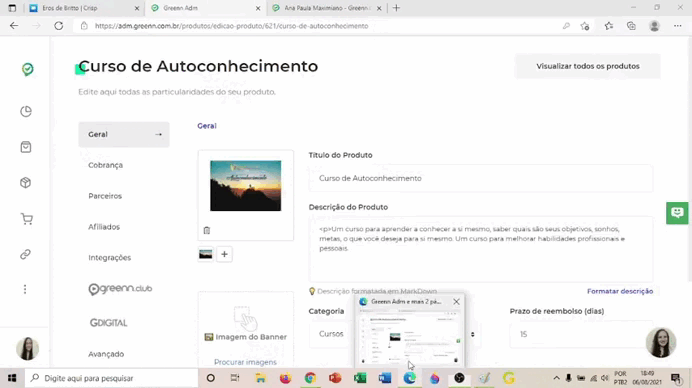Select the Cobrança section
Screen dimensions: 692x388
(x=105, y=165)
